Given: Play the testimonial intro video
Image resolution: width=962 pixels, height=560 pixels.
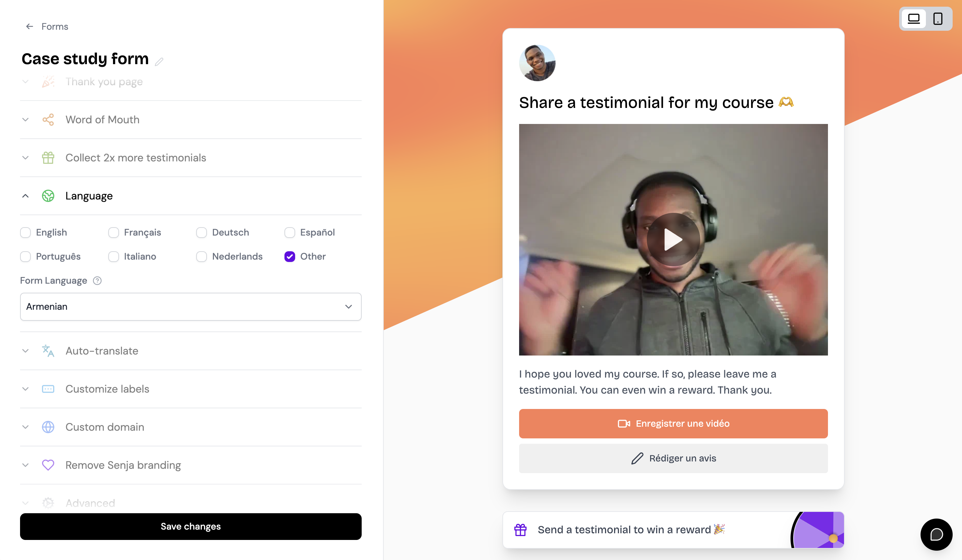Looking at the screenshot, I should click(673, 240).
